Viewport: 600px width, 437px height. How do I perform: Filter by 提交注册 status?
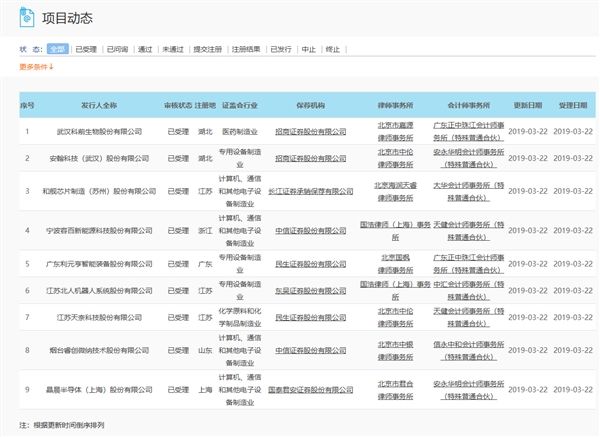208,49
